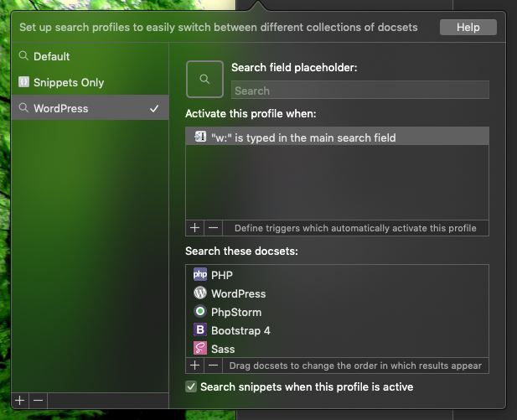
Task: Click the Drag docsets to change order hint
Action: 355,366
